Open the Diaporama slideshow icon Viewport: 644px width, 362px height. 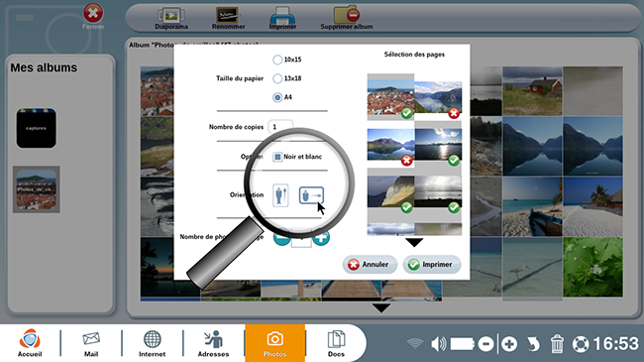tap(171, 15)
